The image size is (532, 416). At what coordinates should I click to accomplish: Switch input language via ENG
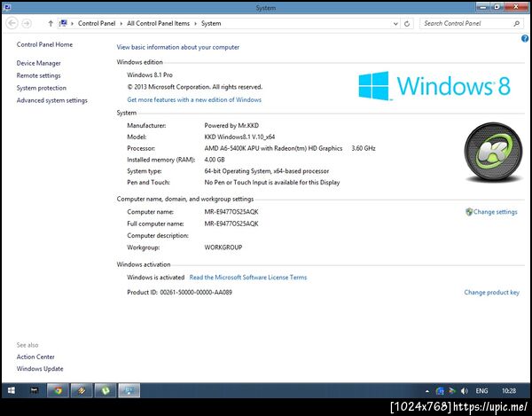point(481,391)
